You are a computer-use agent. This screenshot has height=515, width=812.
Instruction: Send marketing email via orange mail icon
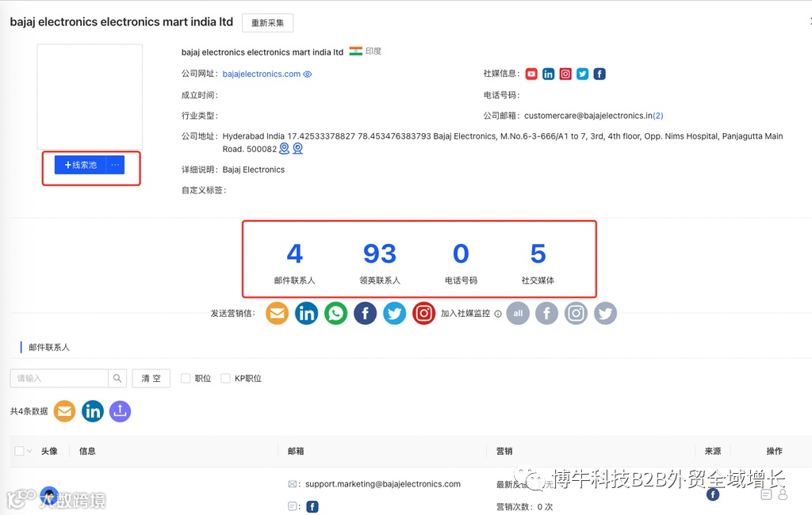coord(277,313)
